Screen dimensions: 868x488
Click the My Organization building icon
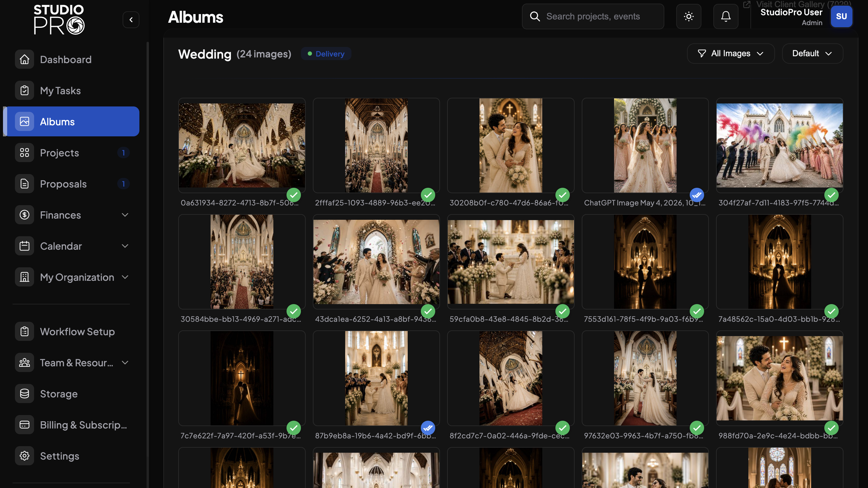tap(24, 277)
